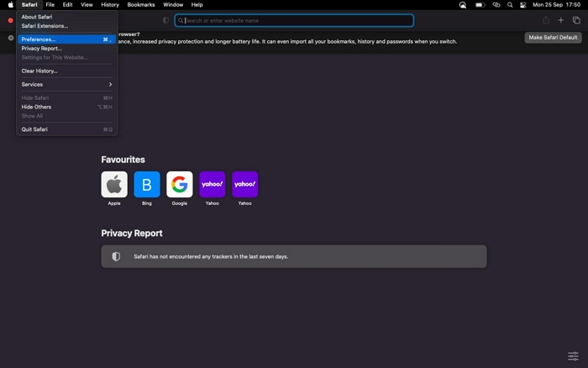
Task: Click the battery status icon
Action: (x=480, y=5)
